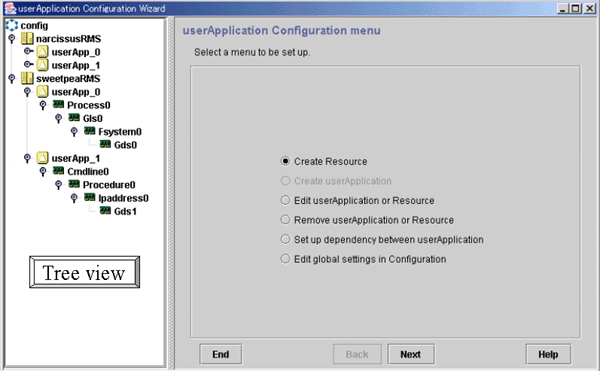Collapse the narcissusRMS tree node
Screen dimensions: 600x371
tap(12, 39)
